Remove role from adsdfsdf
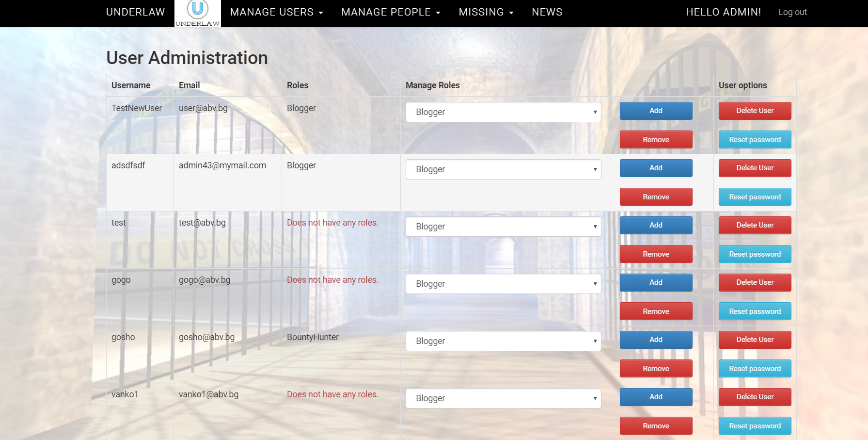Viewport: 868px width, 440px height. click(x=656, y=197)
